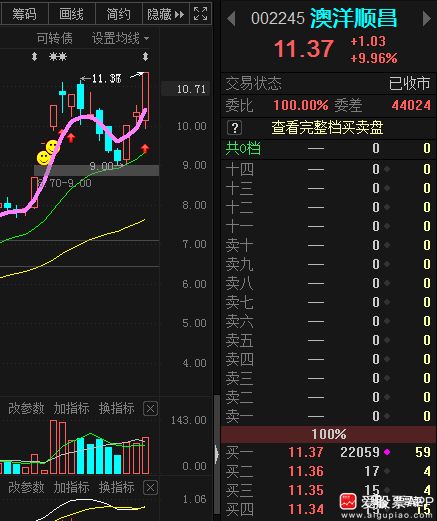Click the question mark help icon
437x521 pixels.
tap(234, 128)
